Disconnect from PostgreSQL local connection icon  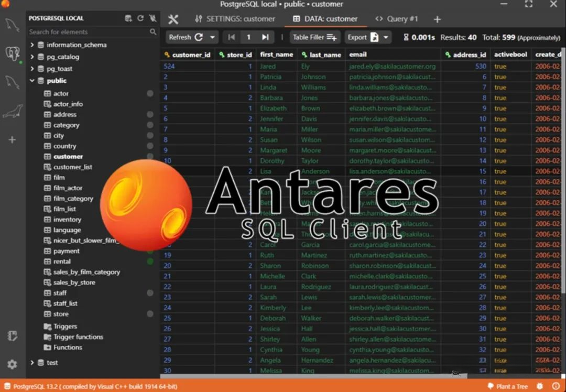click(x=153, y=18)
